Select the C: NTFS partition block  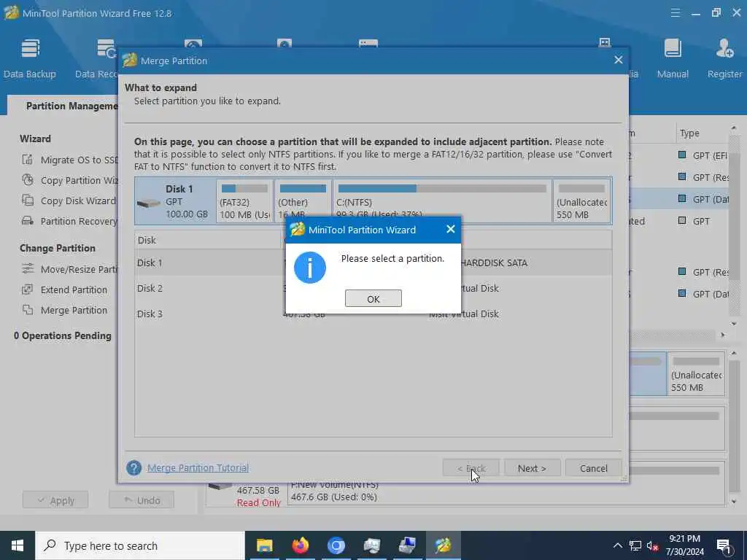click(x=442, y=201)
